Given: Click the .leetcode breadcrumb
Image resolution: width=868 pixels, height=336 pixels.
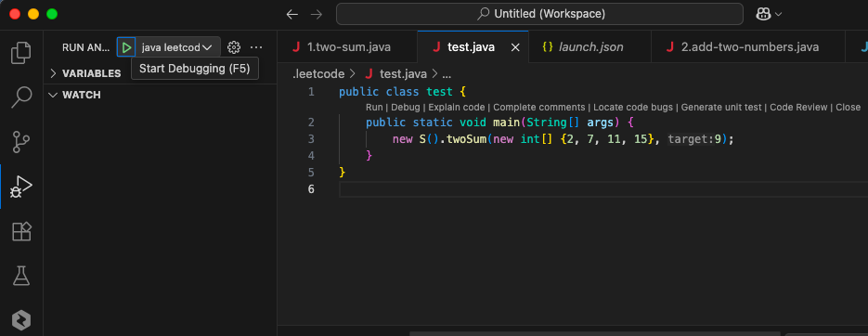Looking at the screenshot, I should 318,73.
